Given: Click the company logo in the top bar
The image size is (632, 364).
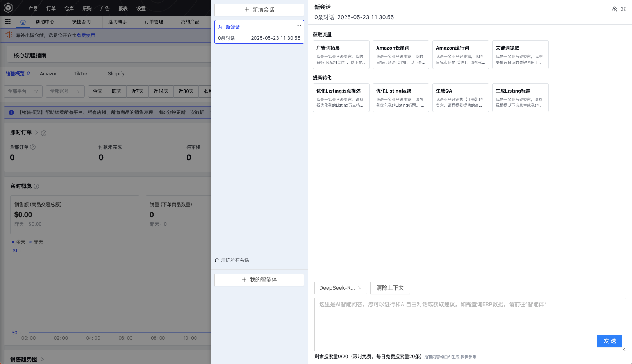Looking at the screenshot, I should (x=8, y=8).
